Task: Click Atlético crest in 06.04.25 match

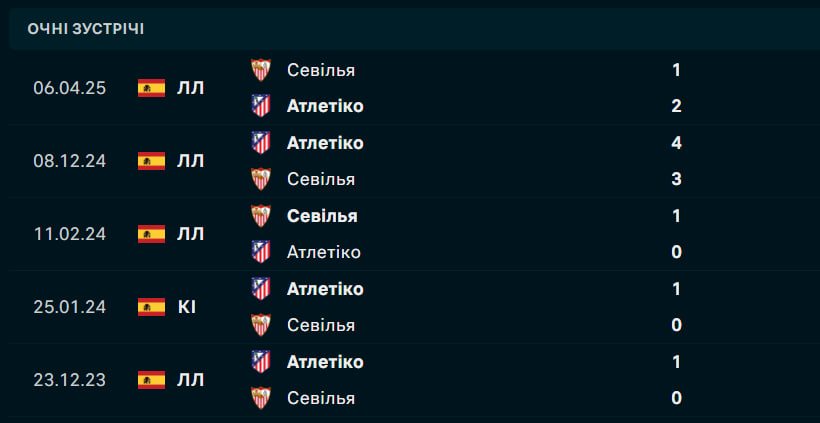Action: point(260,106)
